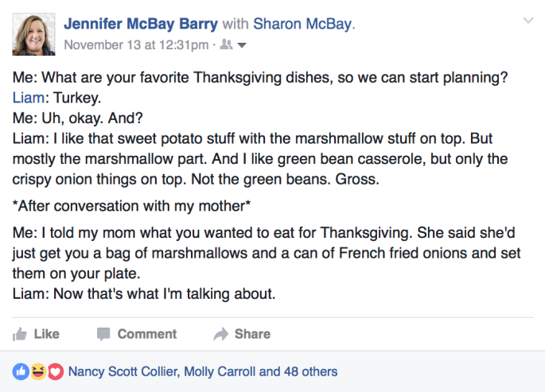Click the blue Liam name link
545x392 pixels.
pos(29,98)
